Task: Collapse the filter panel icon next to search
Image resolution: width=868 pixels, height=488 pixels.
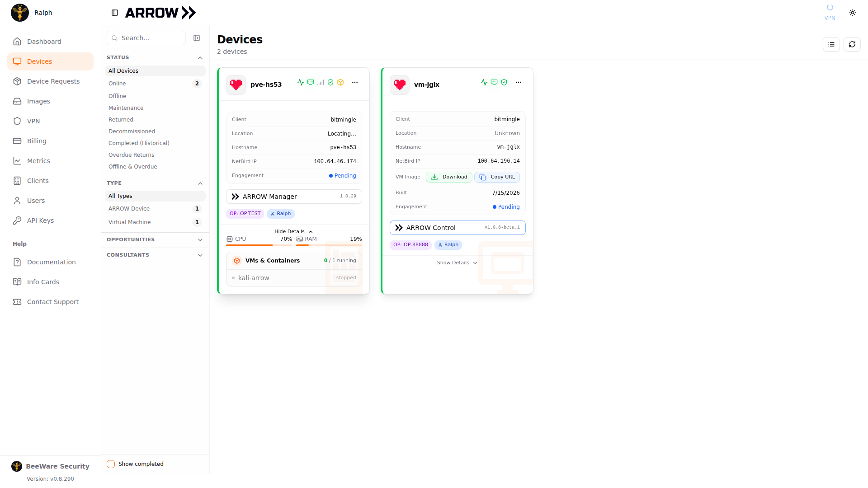Action: click(197, 38)
